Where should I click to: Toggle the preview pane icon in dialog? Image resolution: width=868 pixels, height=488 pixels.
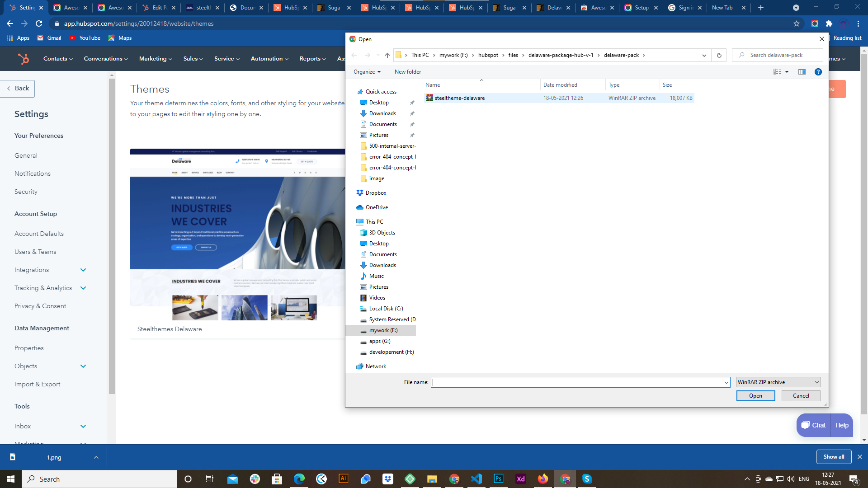802,72
